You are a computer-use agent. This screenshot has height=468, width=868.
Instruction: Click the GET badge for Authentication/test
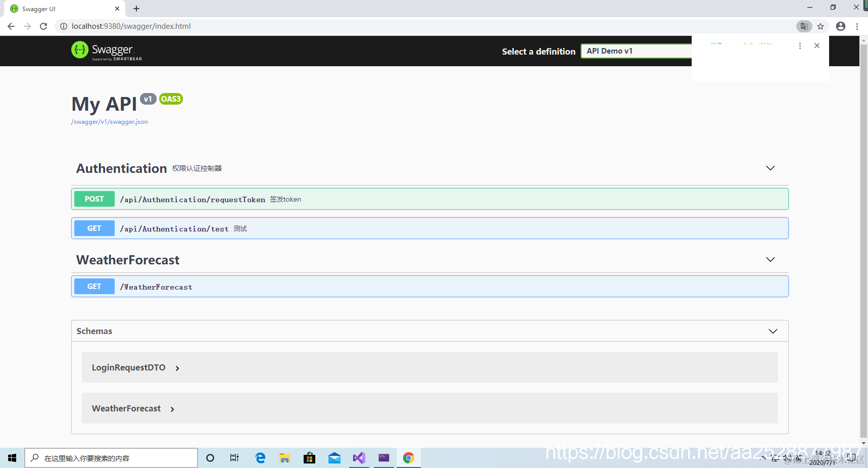[x=94, y=228]
